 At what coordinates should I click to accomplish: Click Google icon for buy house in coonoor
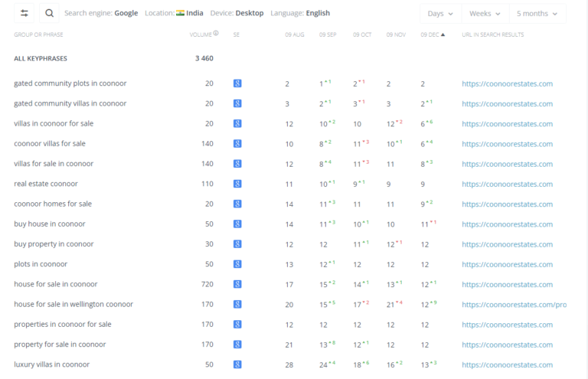click(x=237, y=224)
